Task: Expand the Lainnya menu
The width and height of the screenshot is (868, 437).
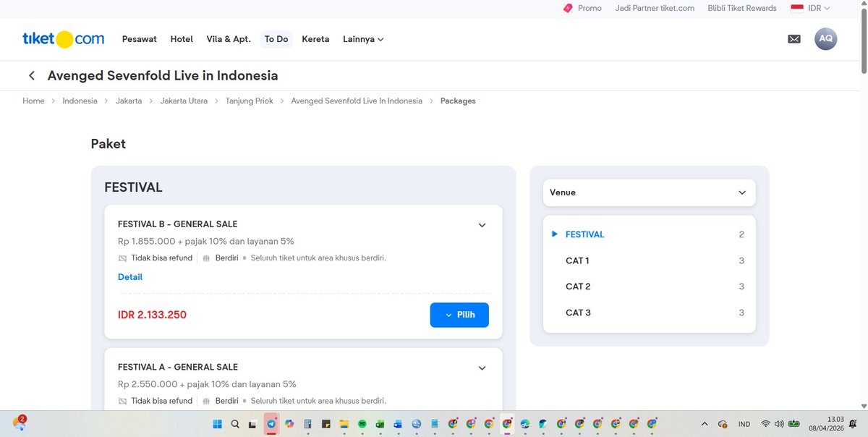Action: 363,39
